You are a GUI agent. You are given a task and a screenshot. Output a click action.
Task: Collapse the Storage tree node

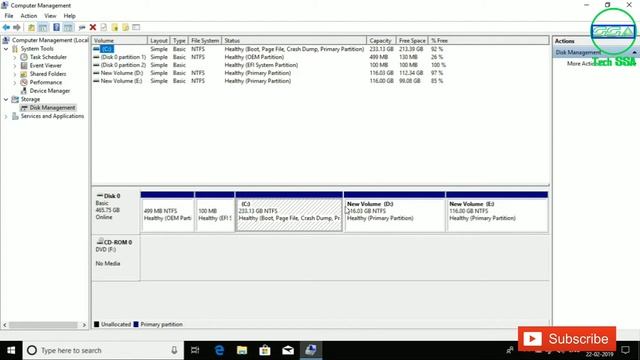[x=6, y=99]
